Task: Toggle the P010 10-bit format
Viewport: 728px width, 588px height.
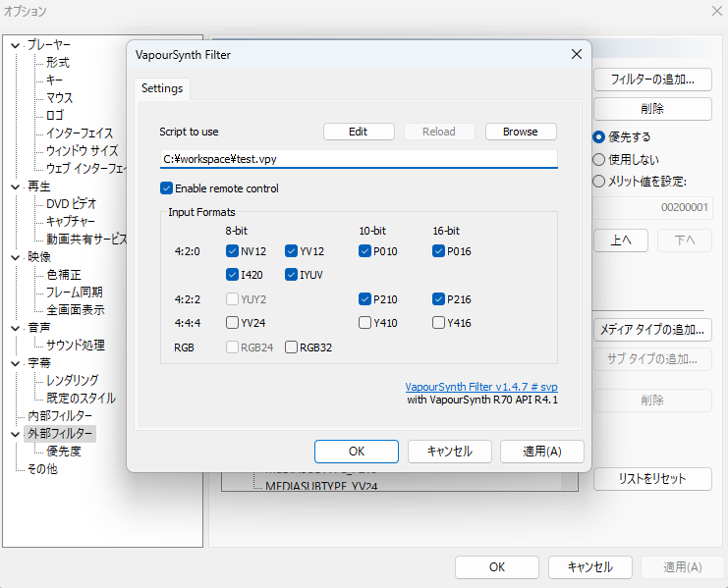Action: click(364, 251)
